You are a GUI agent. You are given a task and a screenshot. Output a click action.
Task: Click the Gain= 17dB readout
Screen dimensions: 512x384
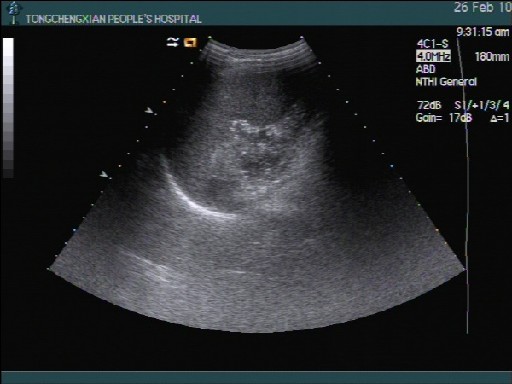click(444, 118)
